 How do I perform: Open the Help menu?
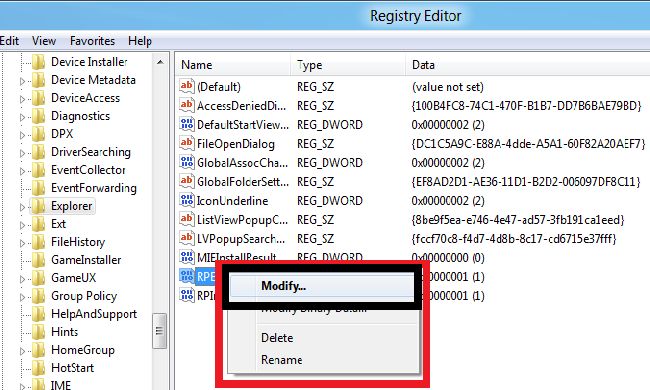click(x=140, y=41)
